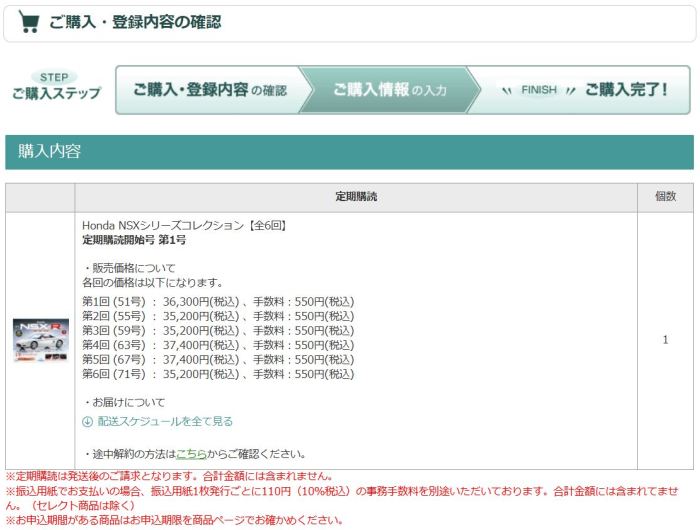Viewport: 700px width, 530px height.
Task: Click the STEP badge above ご購入ステップ
Action: click(54, 76)
